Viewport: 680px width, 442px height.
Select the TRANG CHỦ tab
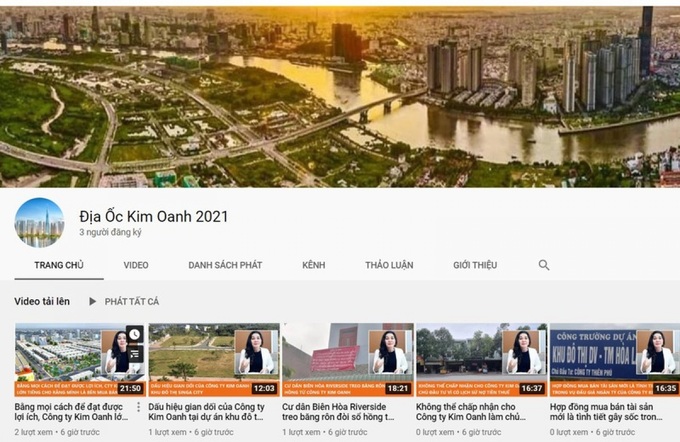(59, 265)
